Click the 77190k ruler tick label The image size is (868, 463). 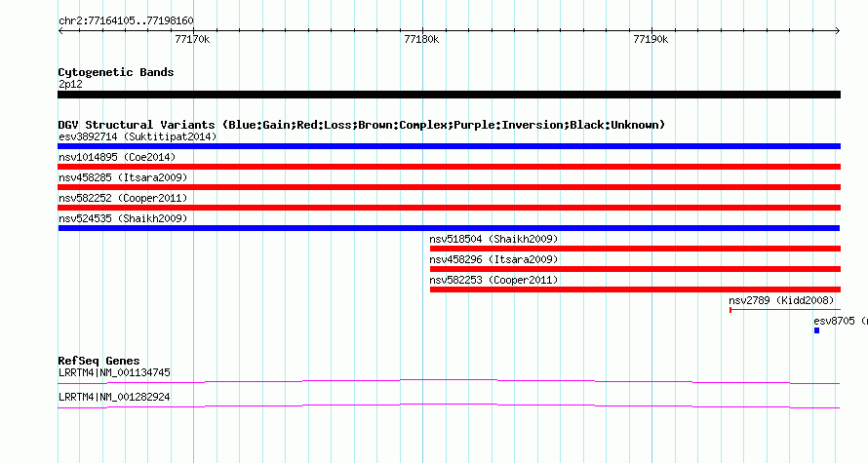tap(651, 39)
